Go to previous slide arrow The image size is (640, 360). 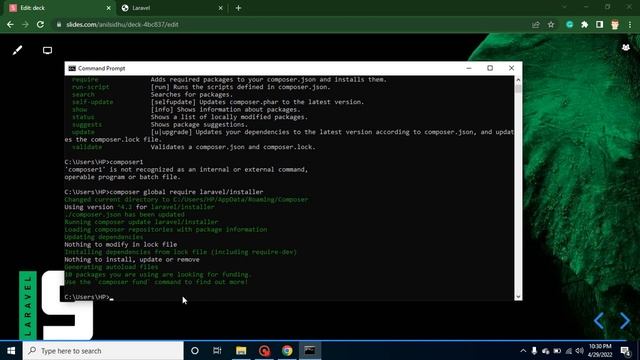tap(599, 321)
